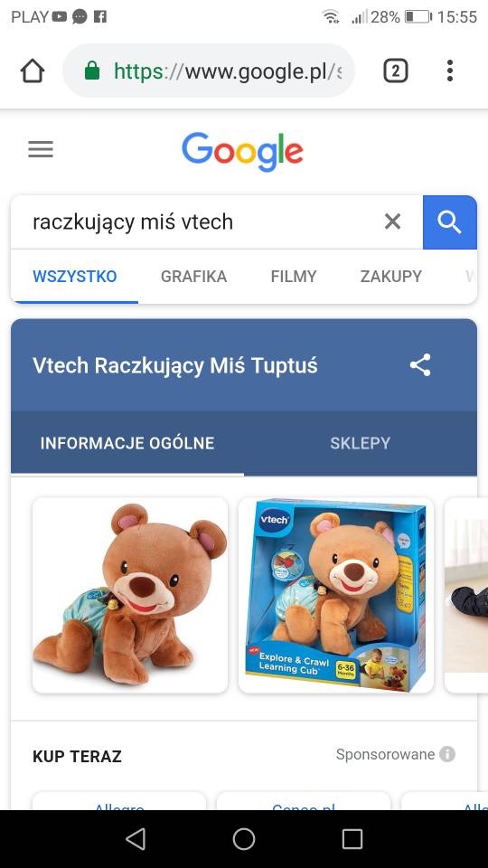The image size is (488, 868).
Task: Open Chrome's three-dot overflow menu
Action: 450,71
